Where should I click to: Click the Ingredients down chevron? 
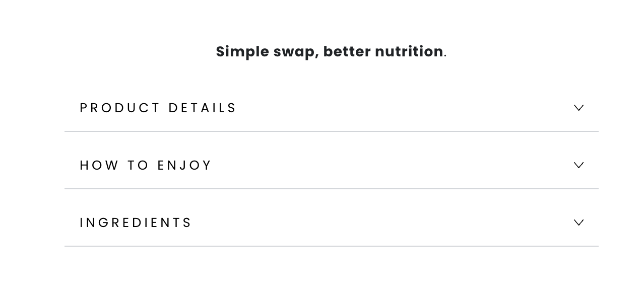[578, 223]
